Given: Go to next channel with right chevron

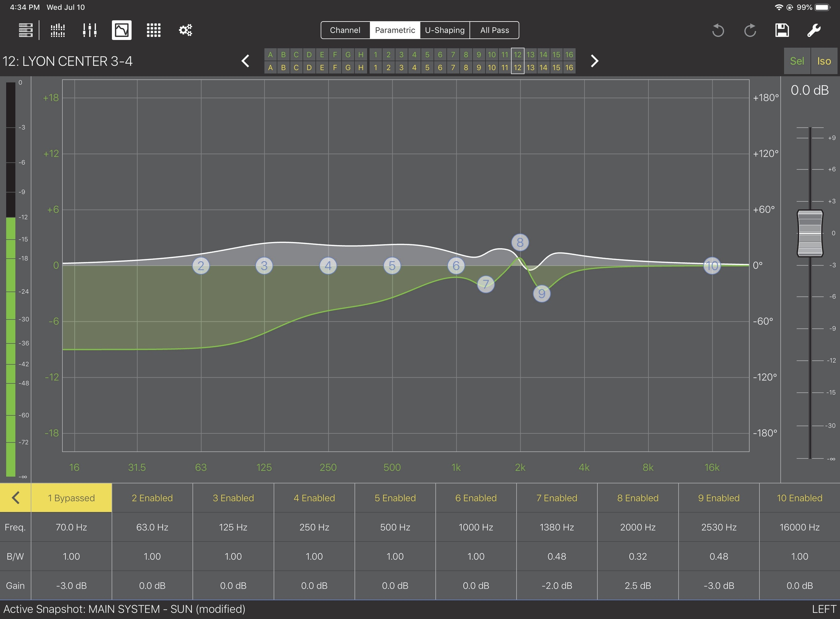Looking at the screenshot, I should (594, 61).
